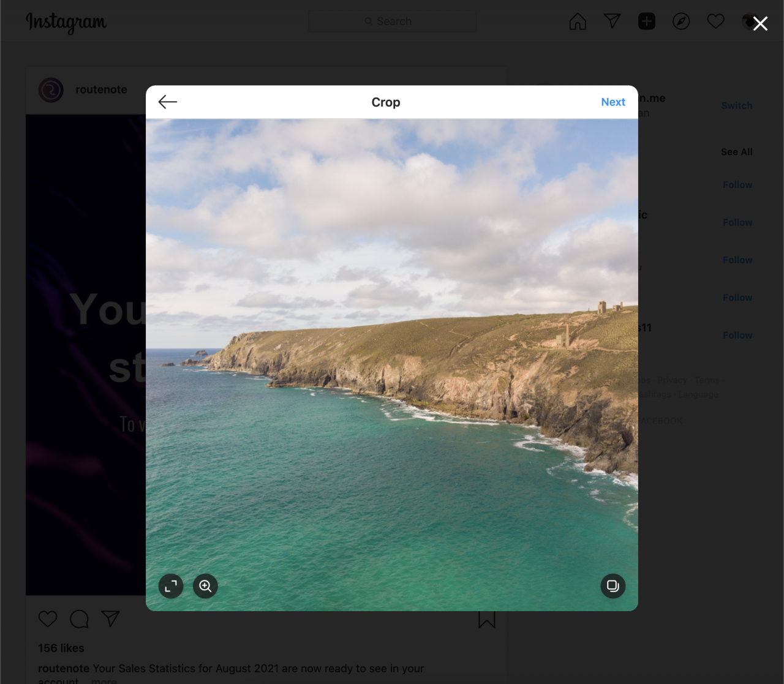Open Explore with the compass icon
Image resolution: width=784 pixels, height=684 pixels.
(x=680, y=20)
